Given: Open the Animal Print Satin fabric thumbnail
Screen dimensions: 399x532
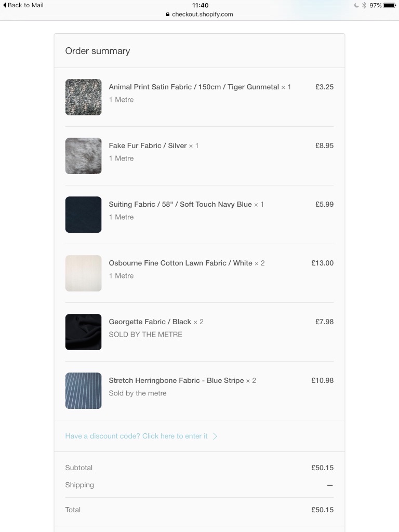Looking at the screenshot, I should pos(83,97).
